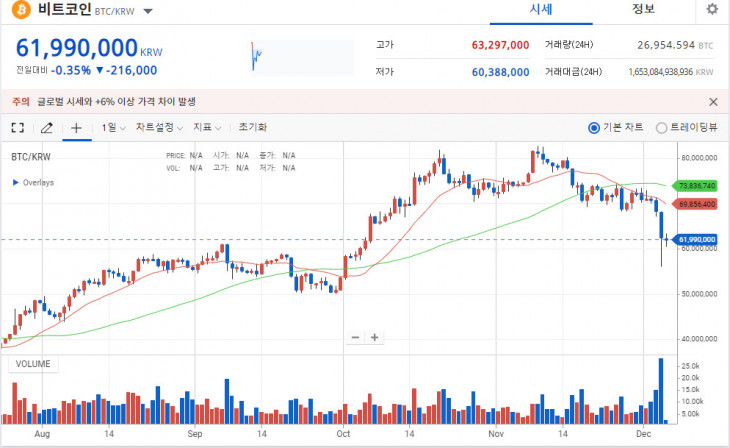The height and width of the screenshot is (448, 730).
Task: Open the 1일 interval dropdown
Action: pos(114,128)
